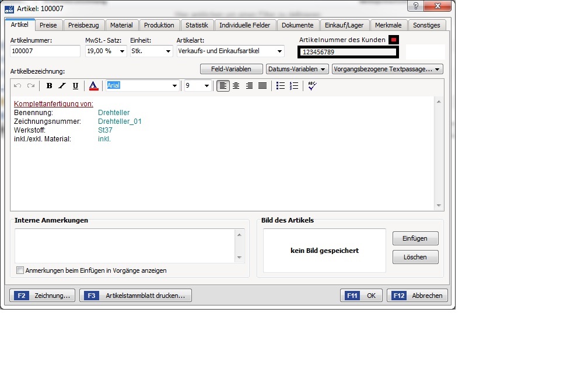Screen dimensions: 588x368
Task: Click into the Interne Anmerkungen text box
Action: pos(125,246)
